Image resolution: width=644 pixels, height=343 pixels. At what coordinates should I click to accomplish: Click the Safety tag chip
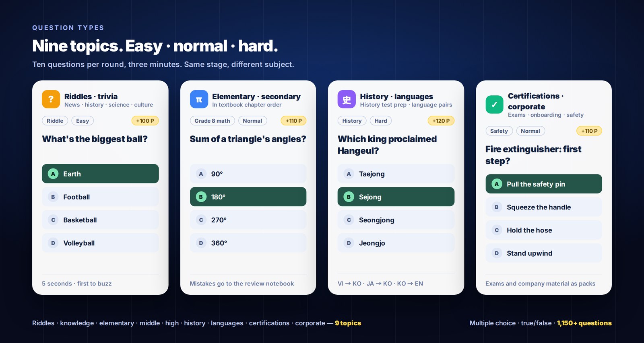coord(499,131)
